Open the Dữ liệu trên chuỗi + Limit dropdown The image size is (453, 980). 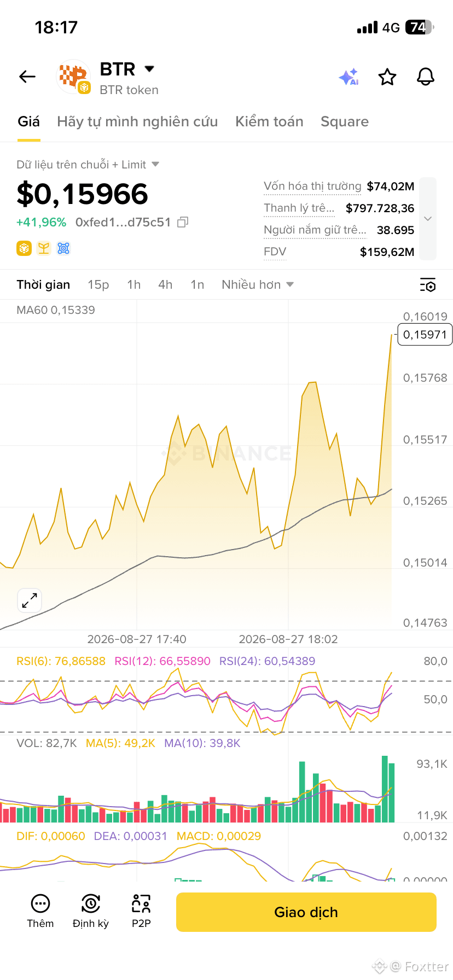point(155,164)
